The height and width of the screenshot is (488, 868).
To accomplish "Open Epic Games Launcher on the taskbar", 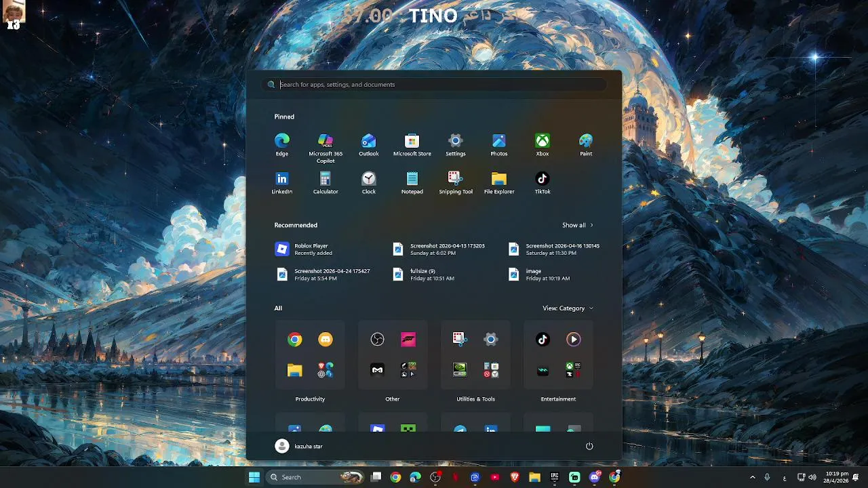I will point(554,477).
